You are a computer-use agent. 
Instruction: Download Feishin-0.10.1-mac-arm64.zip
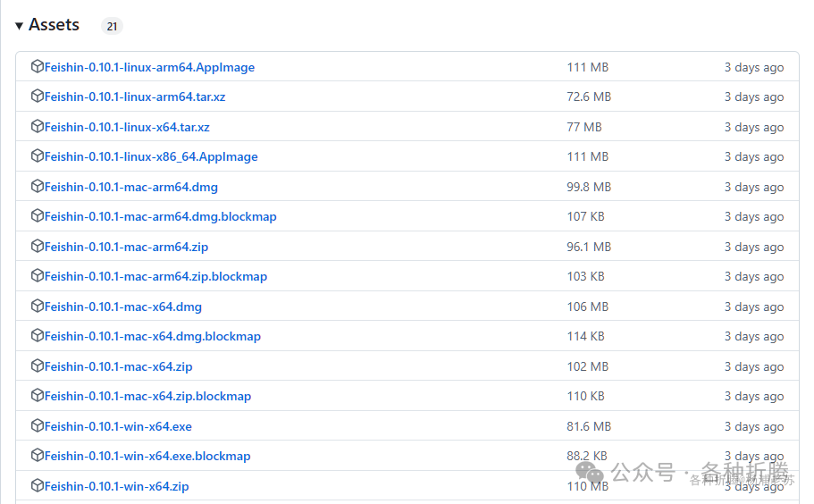(126, 247)
